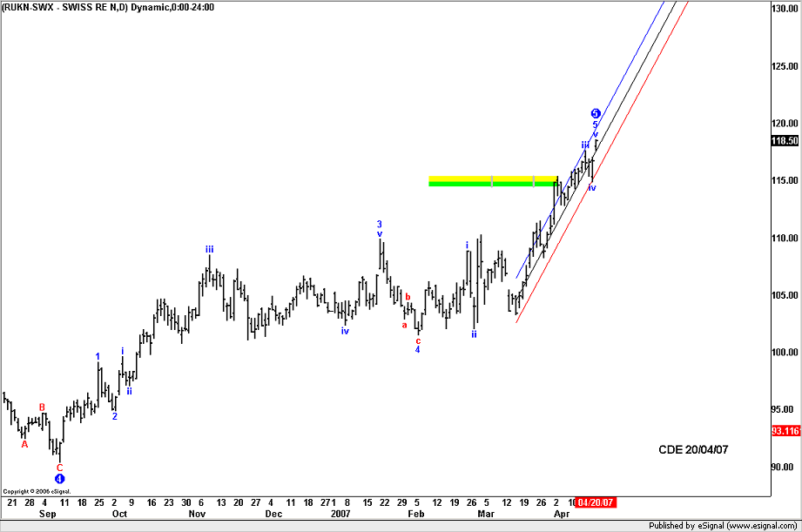802x532 pixels.
Task: Click the red C wave label
Action: click(59, 468)
